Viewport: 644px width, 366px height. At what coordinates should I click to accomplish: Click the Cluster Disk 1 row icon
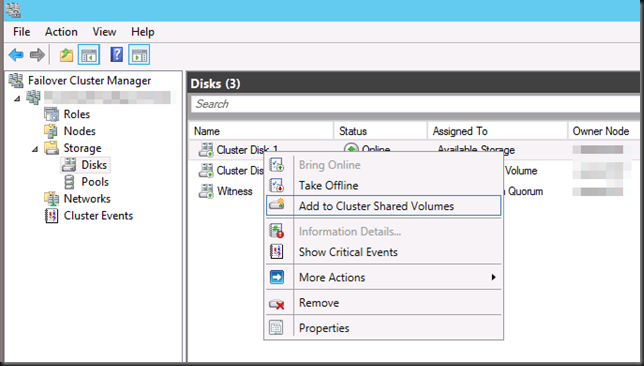click(x=206, y=150)
